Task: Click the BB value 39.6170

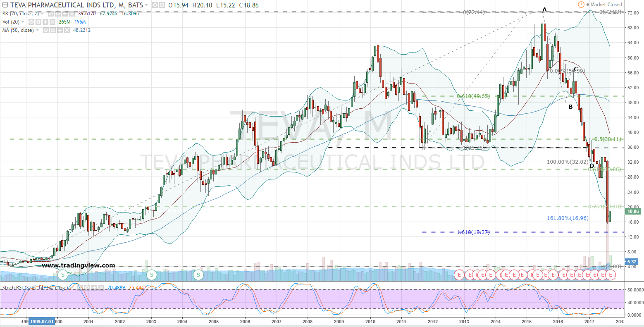Action: (x=87, y=13)
